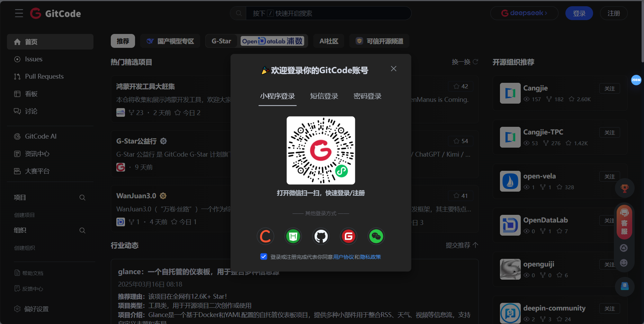
Task: Log in with the WeChat icon
Action: [376, 236]
